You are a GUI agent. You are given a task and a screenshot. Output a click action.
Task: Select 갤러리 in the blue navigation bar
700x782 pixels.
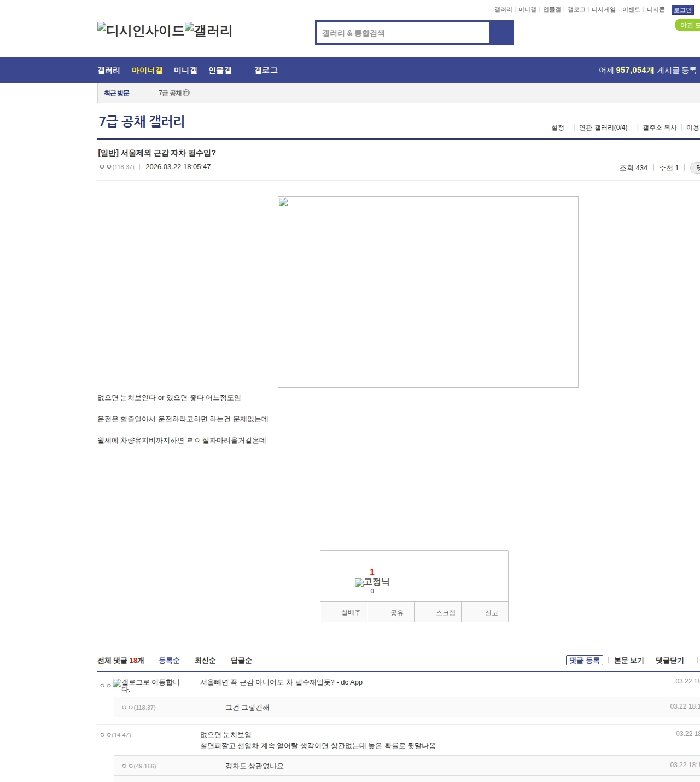[109, 71]
